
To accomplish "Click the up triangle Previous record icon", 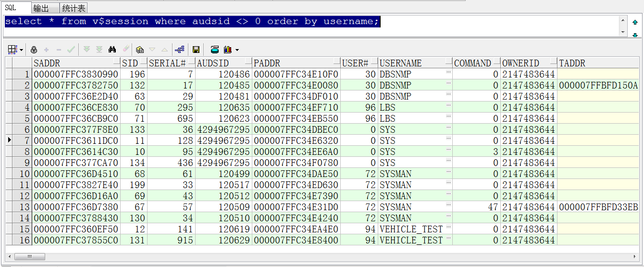I will pos(164,50).
